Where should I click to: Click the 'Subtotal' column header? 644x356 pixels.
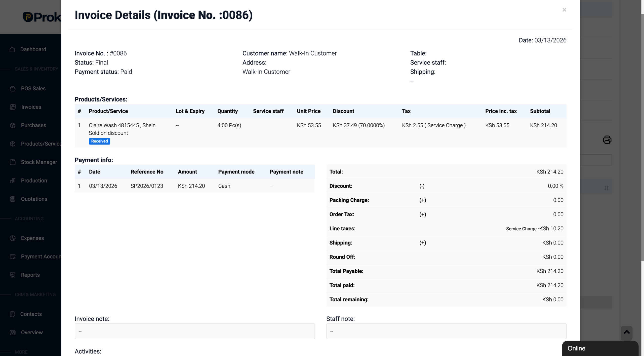click(540, 111)
